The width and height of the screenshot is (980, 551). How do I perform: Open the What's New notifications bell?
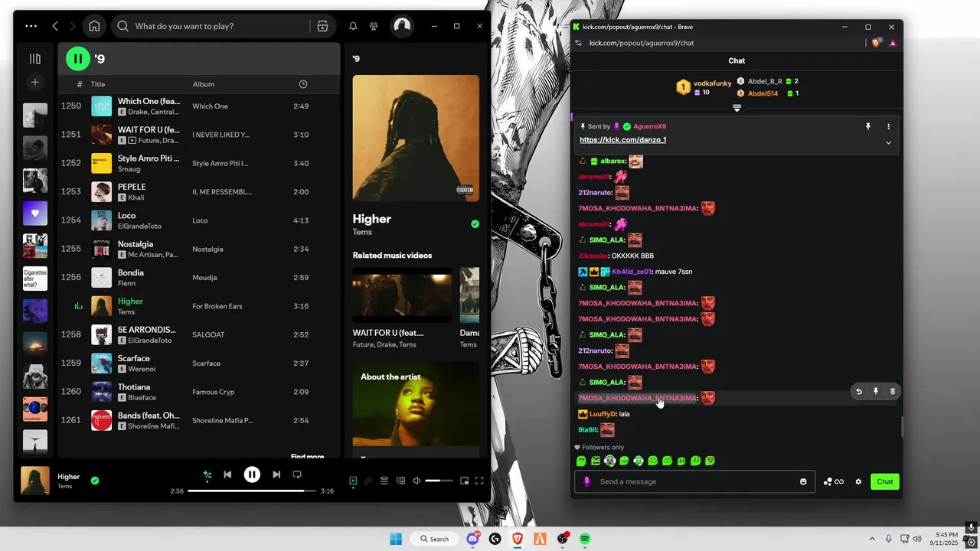click(353, 26)
